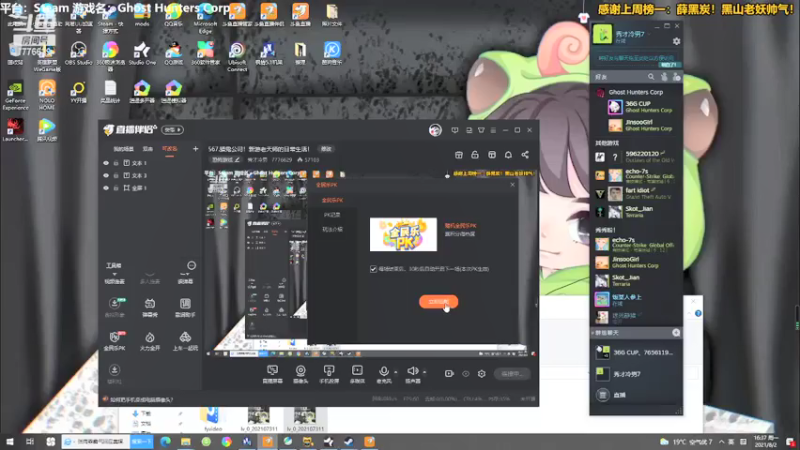Image resolution: width=800 pixels, height=450 pixels.
Task: Add screen capture source in bottom bar
Action: pos(272,374)
